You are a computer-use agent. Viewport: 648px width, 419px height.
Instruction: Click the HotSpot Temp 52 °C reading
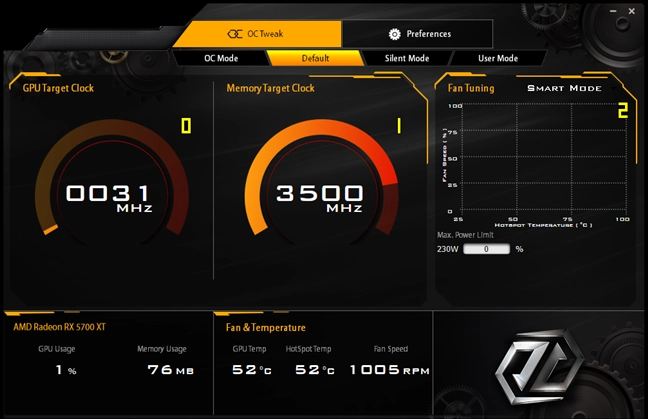tap(314, 369)
